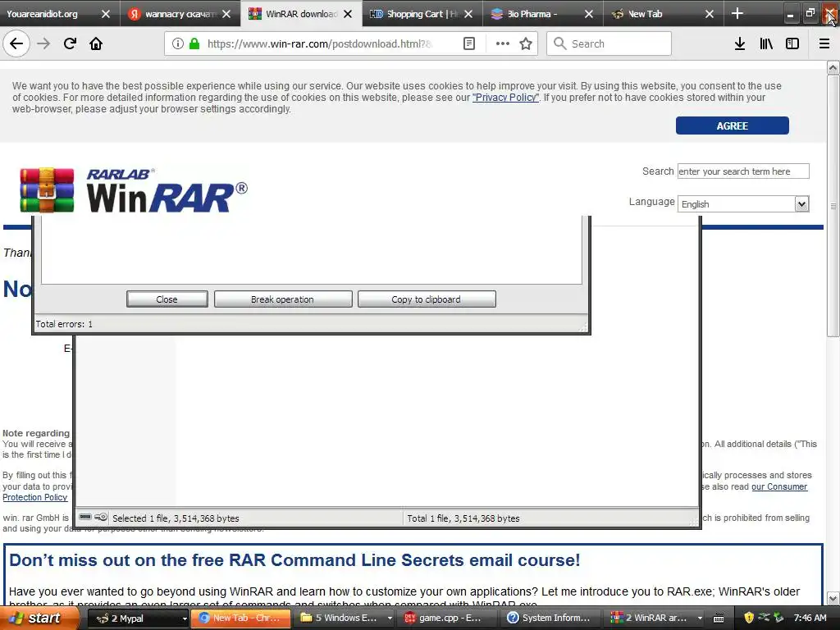Viewport: 840px width, 630px height.
Task: Click the green padlock security icon
Action: [x=194, y=44]
